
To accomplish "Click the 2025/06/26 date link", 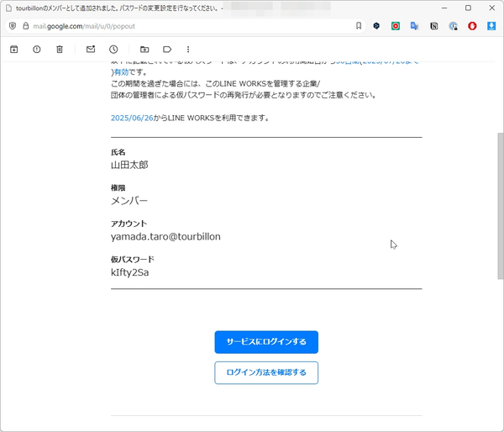I will (x=132, y=118).
